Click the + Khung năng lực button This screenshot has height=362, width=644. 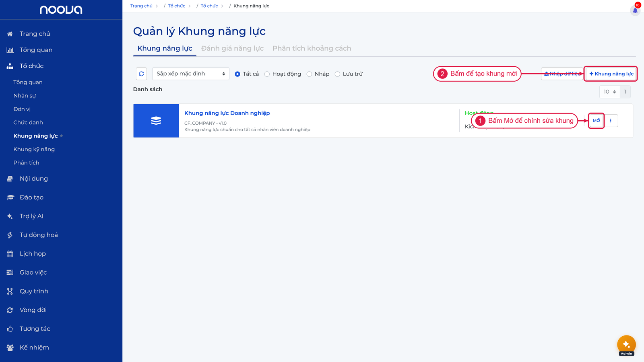tap(611, 74)
